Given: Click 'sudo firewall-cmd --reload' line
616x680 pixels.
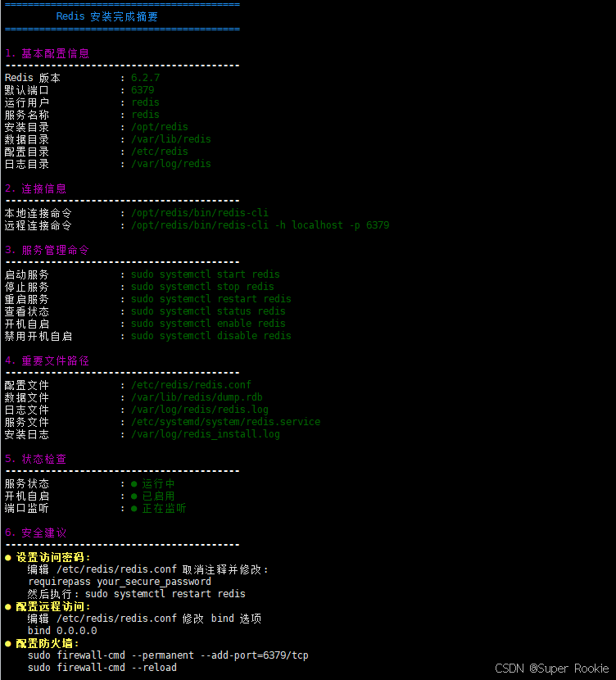Looking at the screenshot, I should (102, 668).
